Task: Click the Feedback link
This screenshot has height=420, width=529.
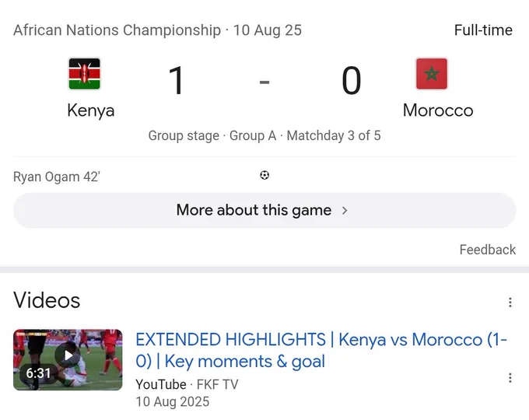Action: (x=488, y=250)
